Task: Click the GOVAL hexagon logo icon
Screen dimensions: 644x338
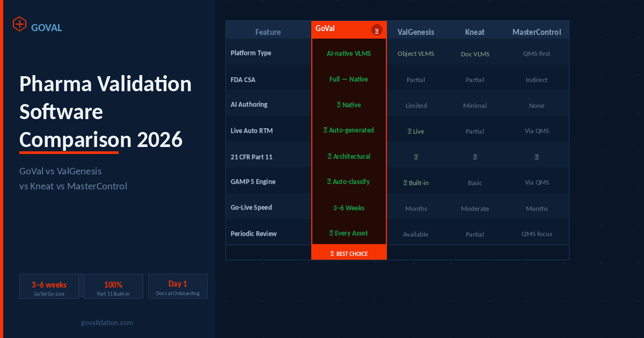Action: pos(19,24)
